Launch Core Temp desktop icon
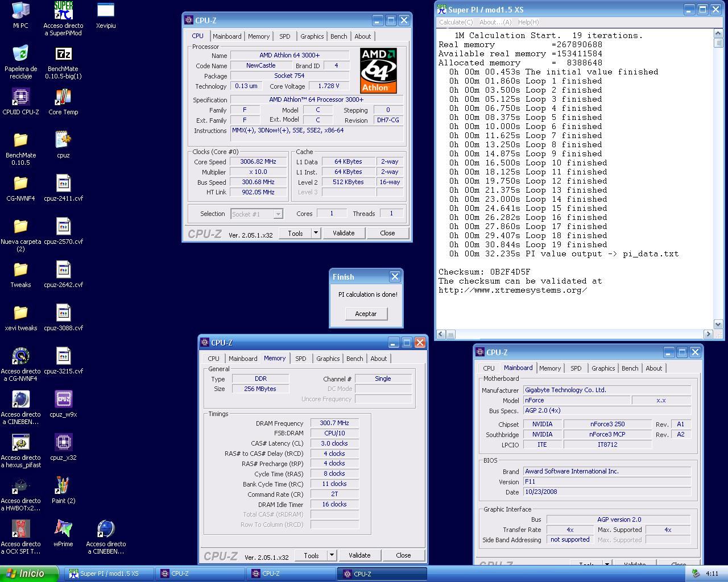Viewport: 728px width, 582px height. (x=63, y=97)
